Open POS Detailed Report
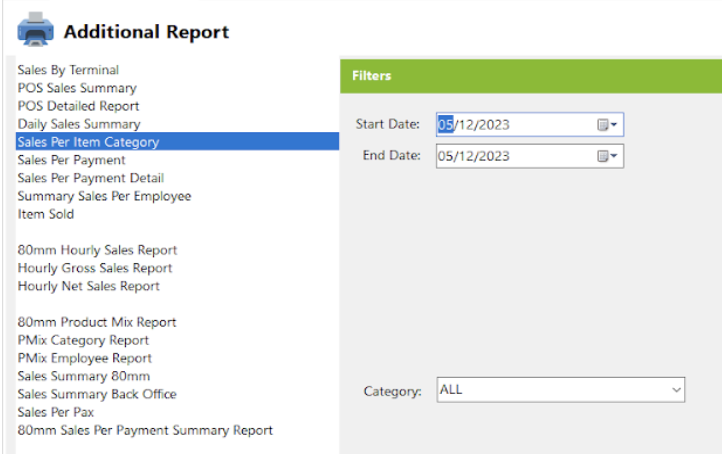 [x=78, y=106]
